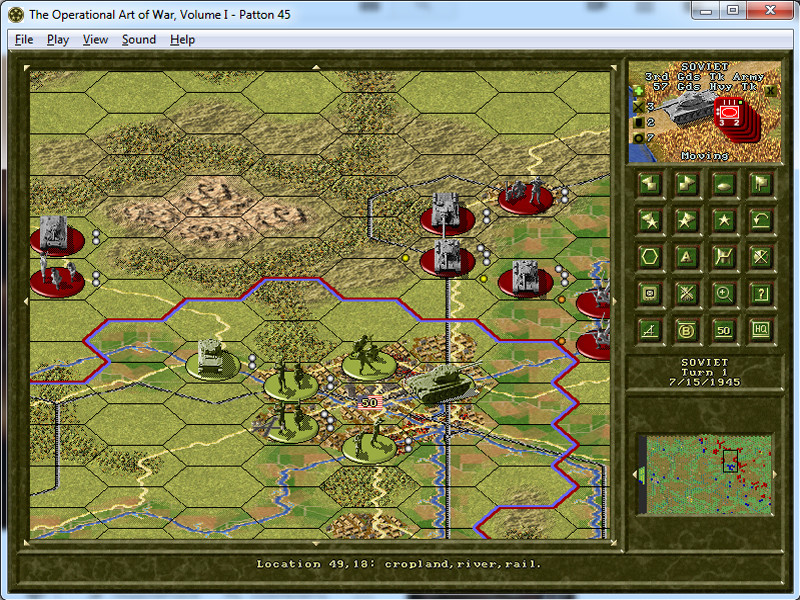The height and width of the screenshot is (600, 800).
Task: Click the crossed-out circle button
Action: [x=760, y=257]
